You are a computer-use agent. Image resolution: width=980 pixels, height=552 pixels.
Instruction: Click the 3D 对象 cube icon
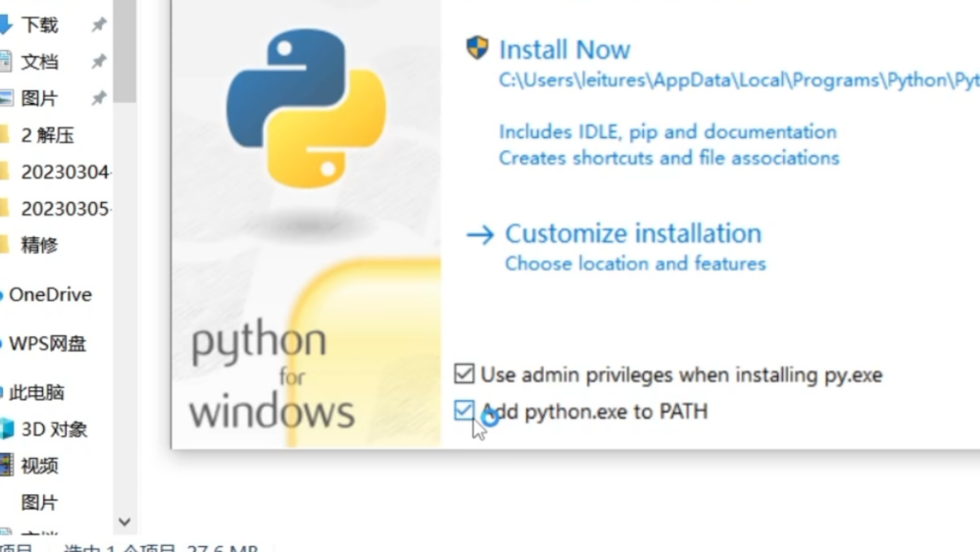(x=6, y=428)
